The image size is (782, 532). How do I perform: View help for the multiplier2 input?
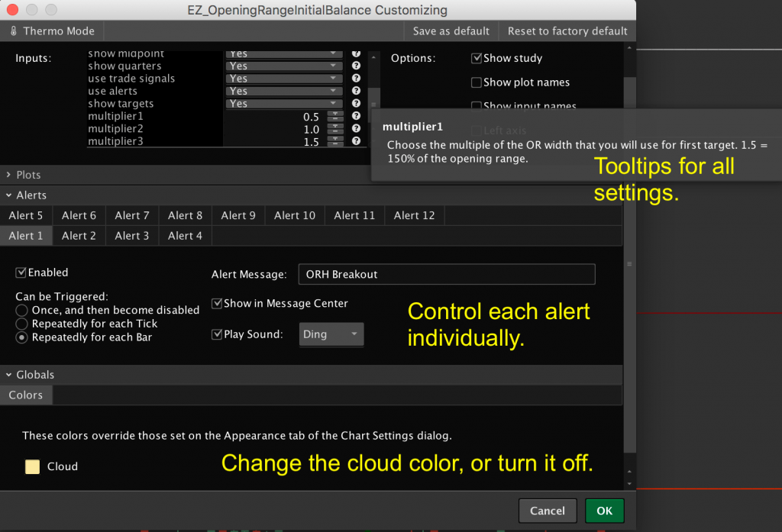tap(356, 128)
